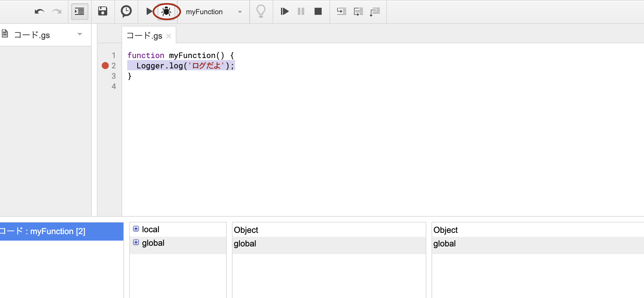This screenshot has height=298, width=644.
Task: Click line number 4 in the gutter
Action: pos(114,86)
